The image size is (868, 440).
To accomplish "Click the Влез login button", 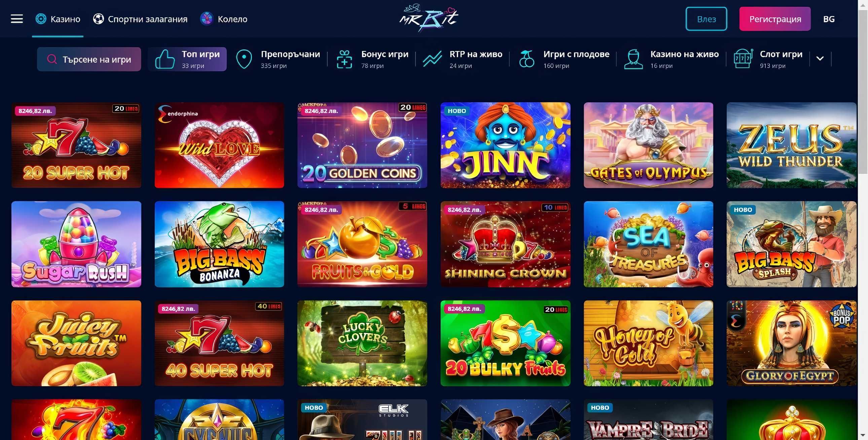I will coord(706,19).
